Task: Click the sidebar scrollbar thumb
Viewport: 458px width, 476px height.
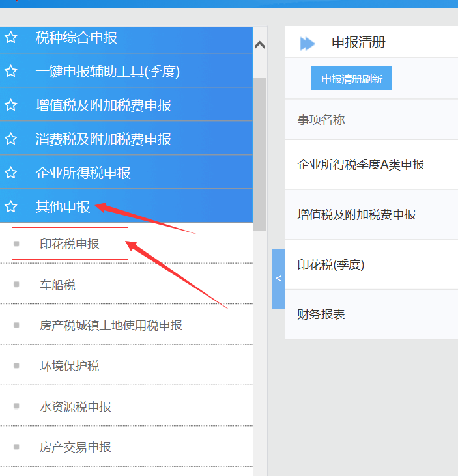Action: tap(260, 154)
